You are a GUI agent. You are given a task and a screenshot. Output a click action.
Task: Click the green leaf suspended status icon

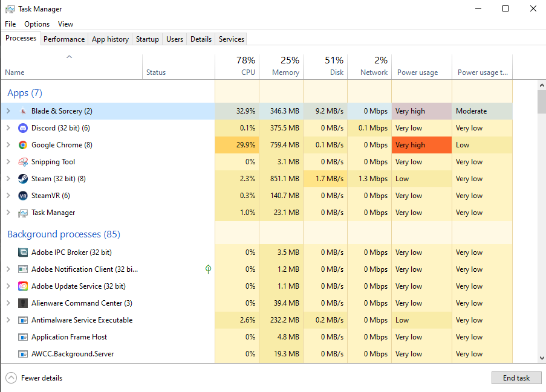tap(208, 269)
